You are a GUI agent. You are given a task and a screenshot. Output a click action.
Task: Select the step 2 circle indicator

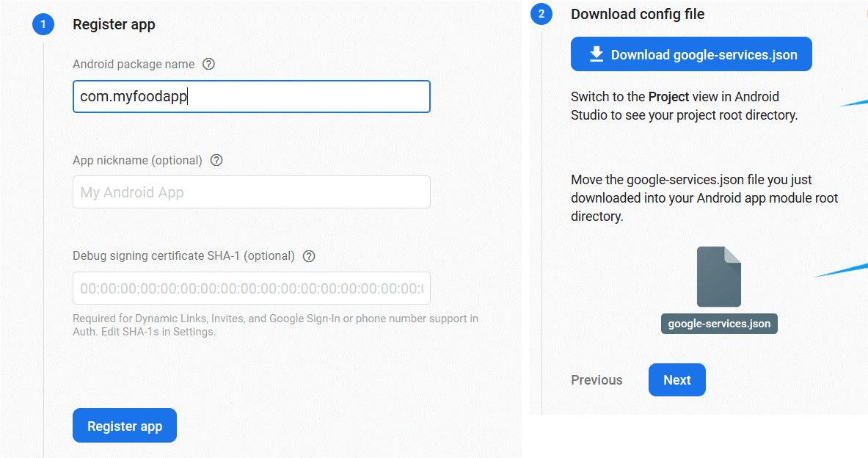[x=541, y=14]
